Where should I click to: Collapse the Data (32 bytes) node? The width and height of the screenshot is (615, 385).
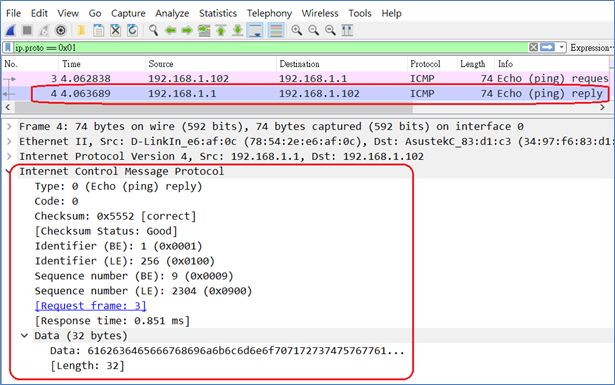[24, 336]
